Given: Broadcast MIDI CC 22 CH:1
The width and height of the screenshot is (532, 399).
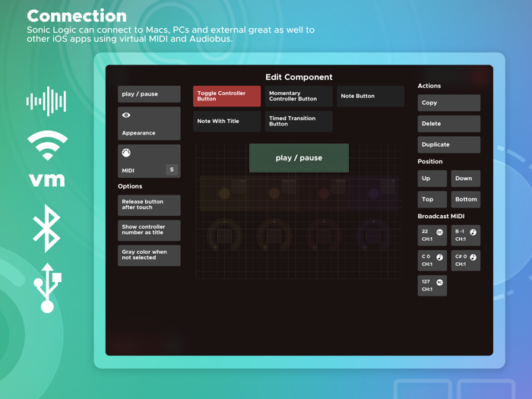Looking at the screenshot, I should coord(432,235).
